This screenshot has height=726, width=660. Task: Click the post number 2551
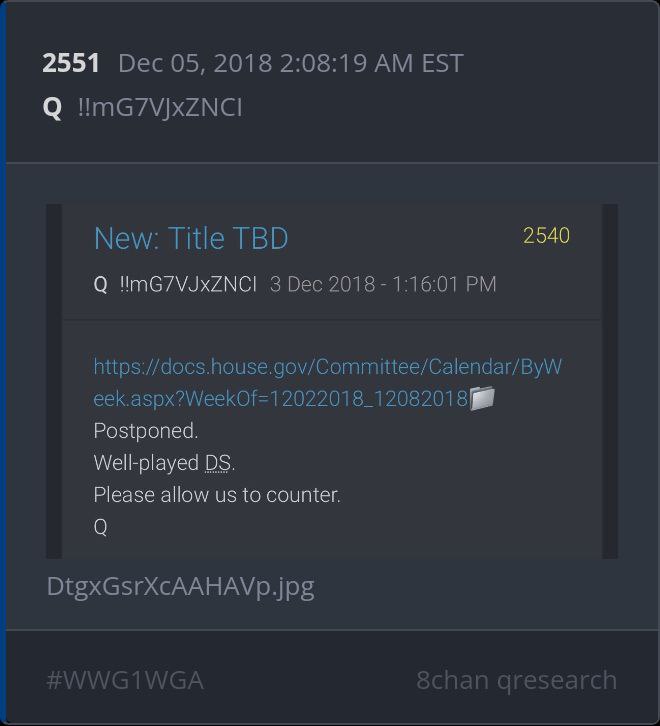pos(71,63)
